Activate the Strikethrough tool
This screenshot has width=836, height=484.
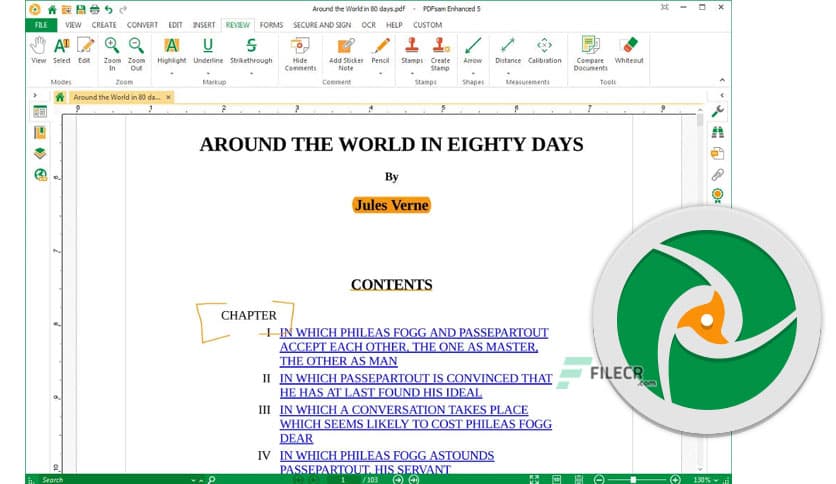pos(251,47)
